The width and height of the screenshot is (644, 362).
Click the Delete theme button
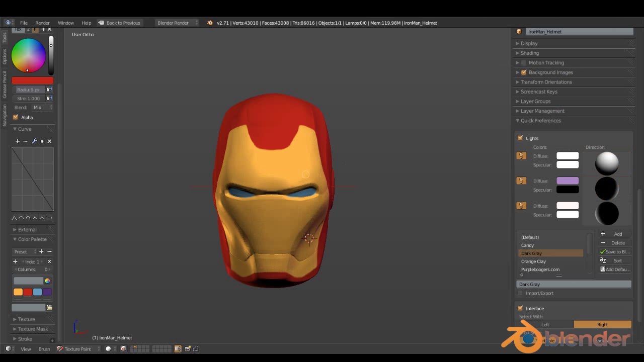coord(614,243)
